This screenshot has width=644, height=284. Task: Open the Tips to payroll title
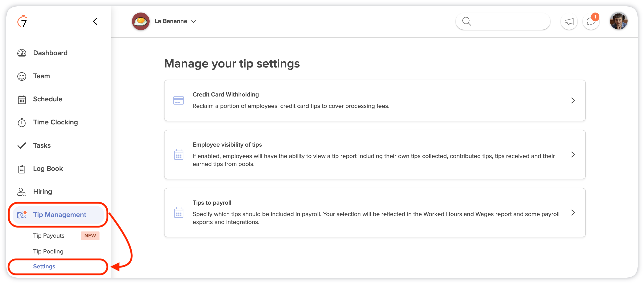(x=212, y=203)
